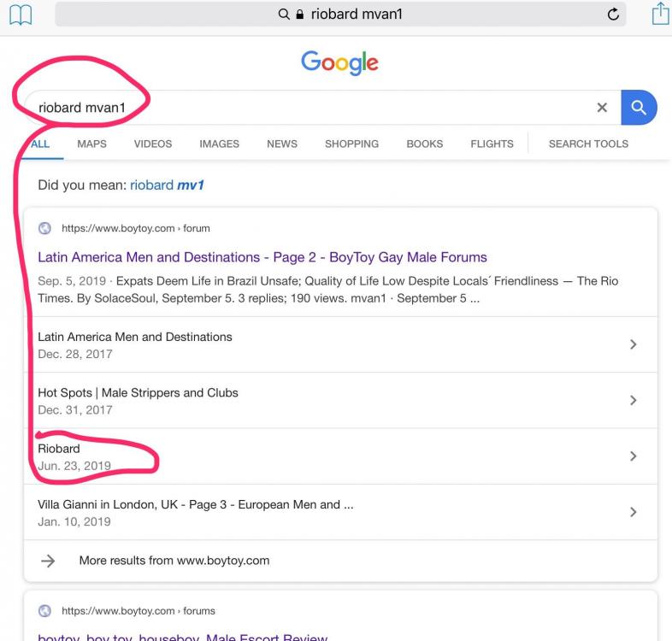Open 'Latin America Men and Destinations - Page 2' result
This screenshot has width=672, height=641.
[x=262, y=257]
